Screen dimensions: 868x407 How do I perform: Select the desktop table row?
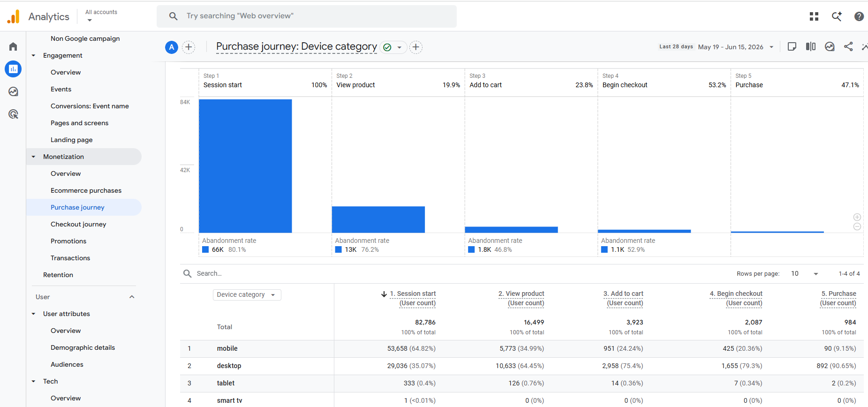522,366
